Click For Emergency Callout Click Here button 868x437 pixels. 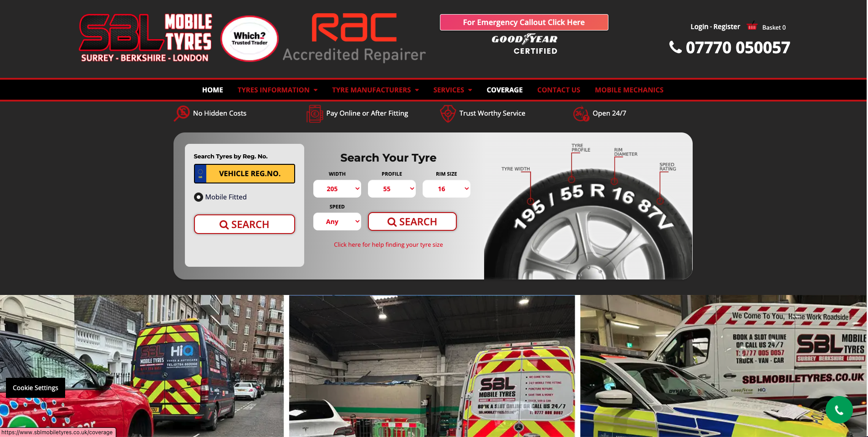(524, 22)
